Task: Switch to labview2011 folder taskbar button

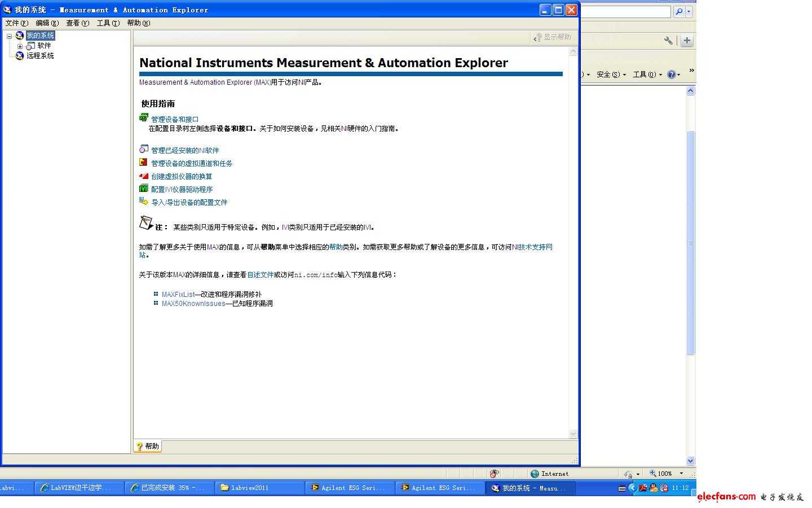Action: pos(259,488)
